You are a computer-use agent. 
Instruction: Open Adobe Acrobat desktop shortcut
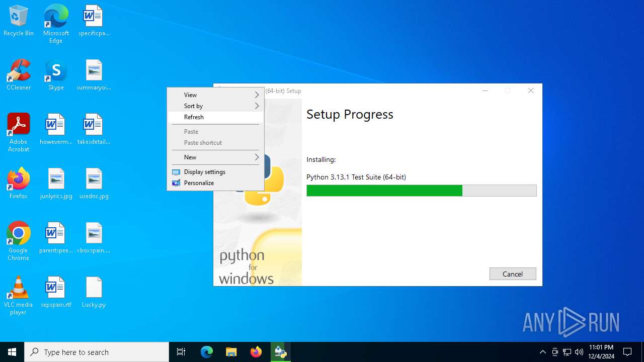(19, 133)
